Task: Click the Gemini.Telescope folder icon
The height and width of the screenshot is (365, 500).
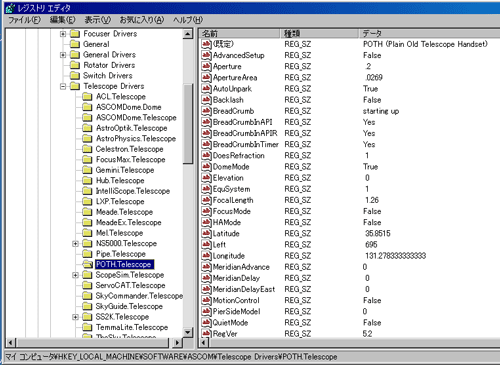Action: tap(87, 170)
